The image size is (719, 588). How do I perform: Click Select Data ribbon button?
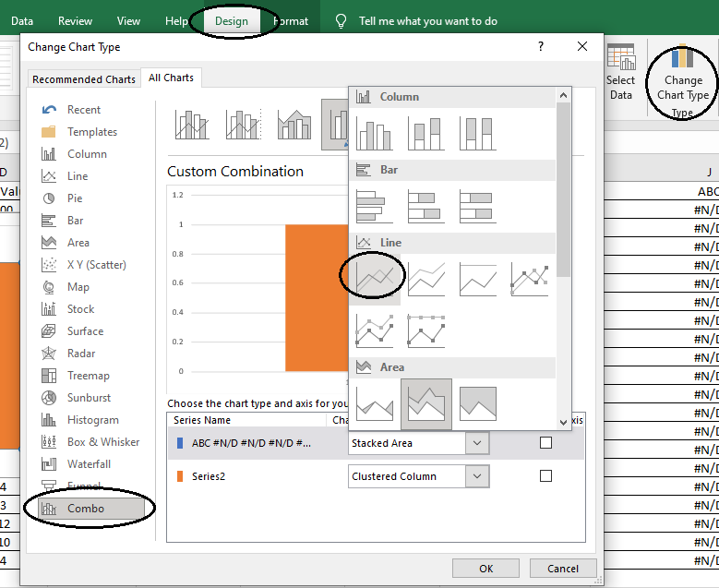click(620, 72)
